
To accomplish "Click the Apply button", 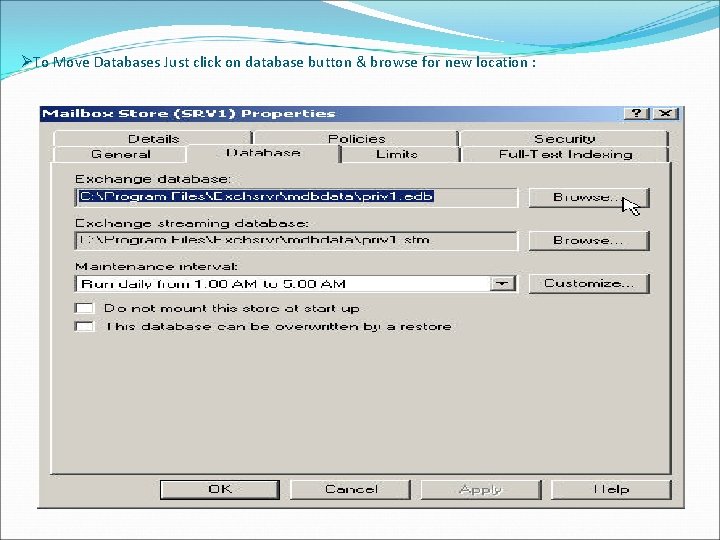I will (x=481, y=489).
